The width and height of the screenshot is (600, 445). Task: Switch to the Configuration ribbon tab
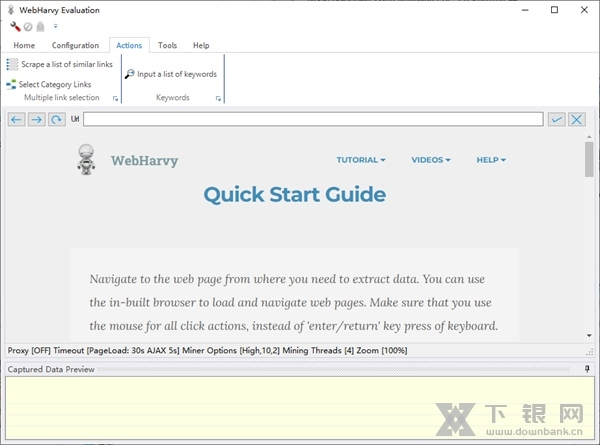coord(75,45)
